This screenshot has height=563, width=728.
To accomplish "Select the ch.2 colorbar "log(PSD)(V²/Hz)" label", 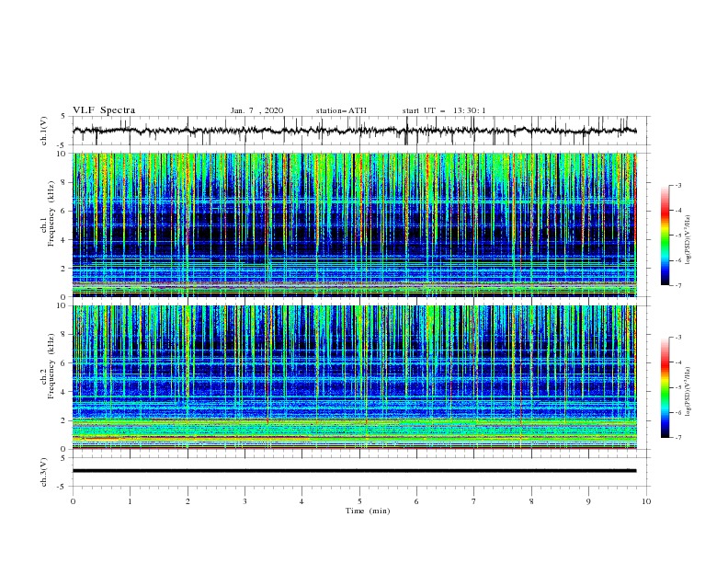I will click(x=688, y=392).
